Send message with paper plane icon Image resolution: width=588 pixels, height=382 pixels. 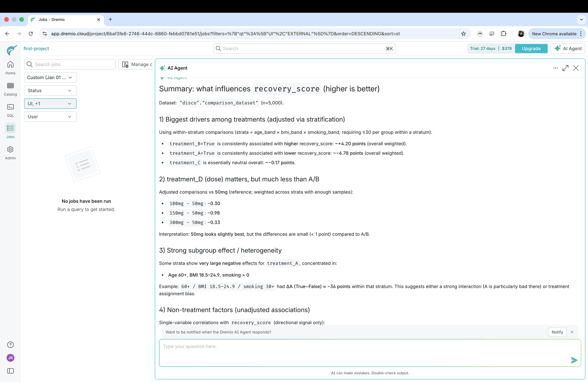tap(574, 360)
